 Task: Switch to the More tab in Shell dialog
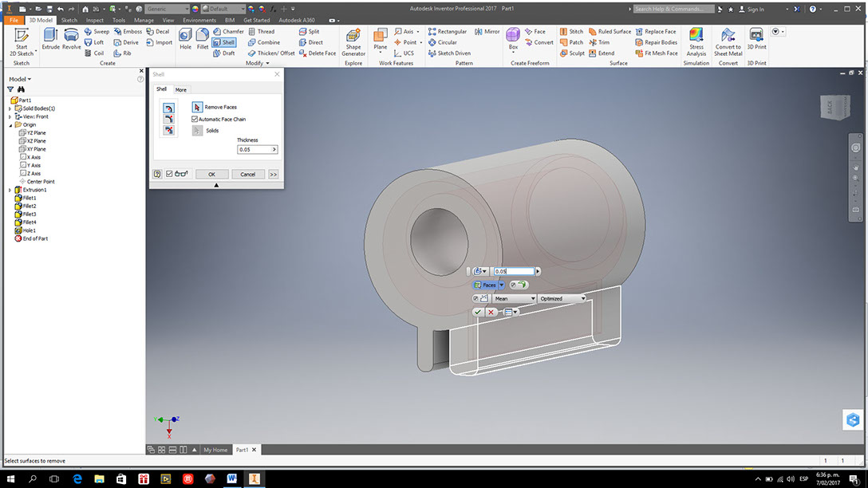[181, 89]
